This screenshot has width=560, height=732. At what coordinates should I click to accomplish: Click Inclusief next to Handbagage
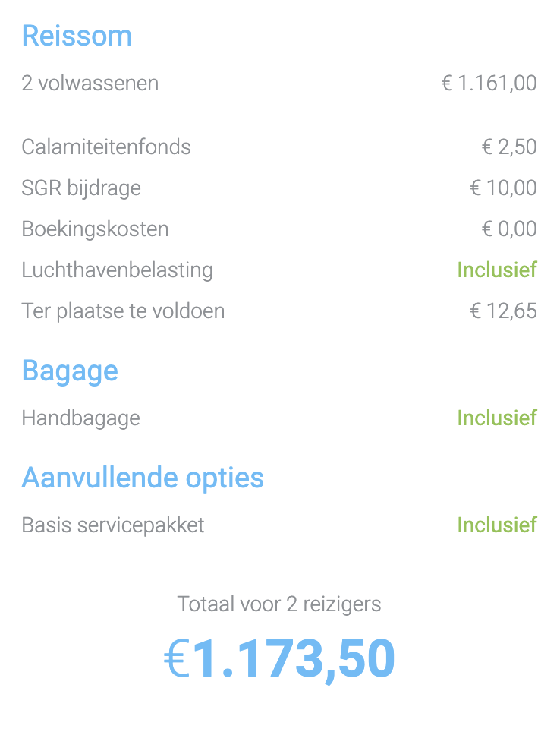[497, 418]
